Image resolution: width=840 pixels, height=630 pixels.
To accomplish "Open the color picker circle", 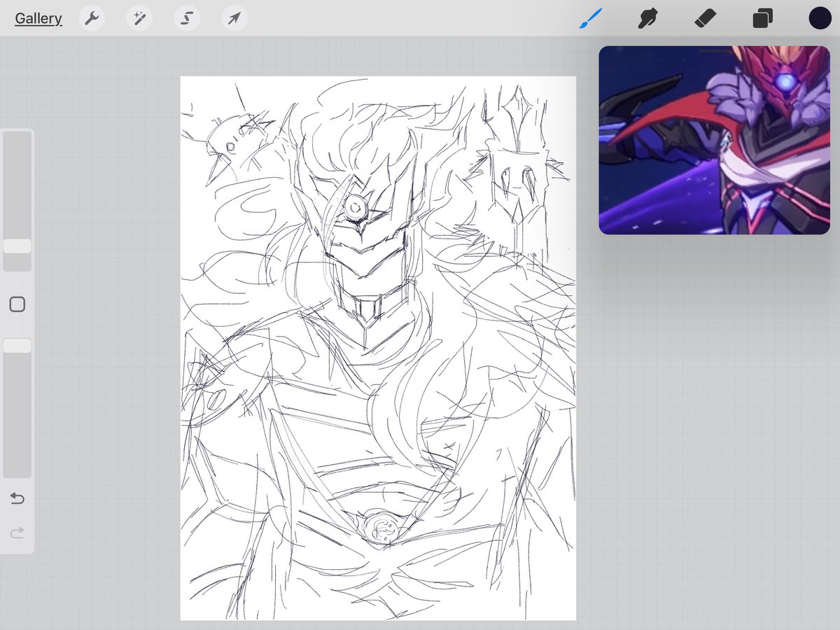I will point(820,19).
